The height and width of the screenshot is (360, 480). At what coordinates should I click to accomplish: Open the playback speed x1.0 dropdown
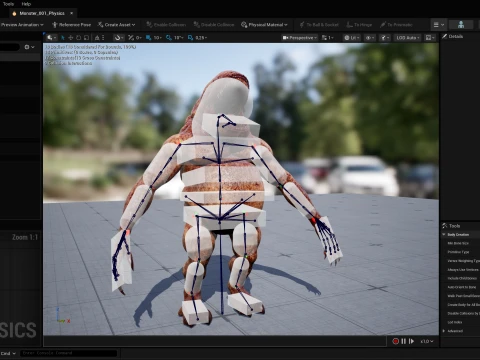(427, 341)
